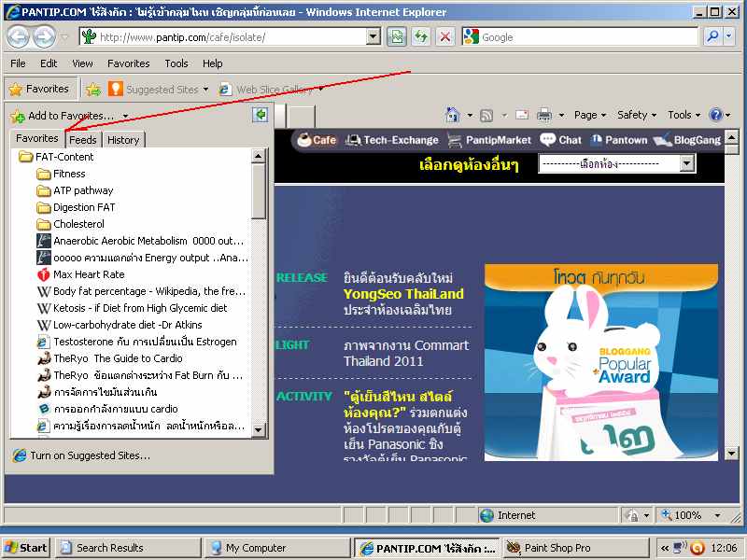The image size is (747, 560).
Task: Go back with the browser Back arrow
Action: (18, 36)
